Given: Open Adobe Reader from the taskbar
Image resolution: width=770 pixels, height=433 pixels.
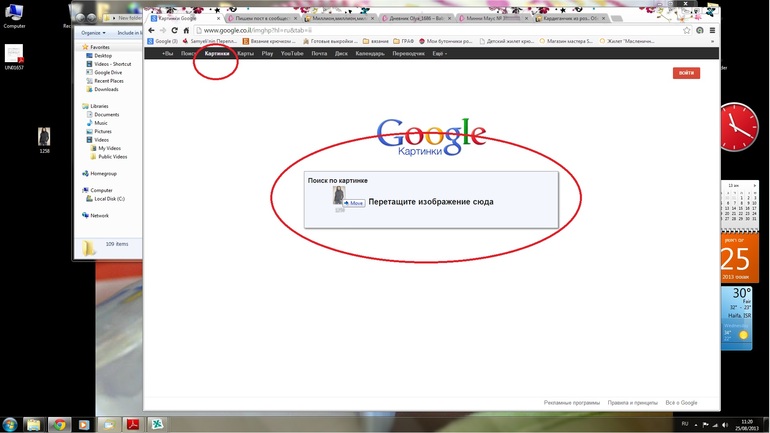Looking at the screenshot, I should click(131, 424).
